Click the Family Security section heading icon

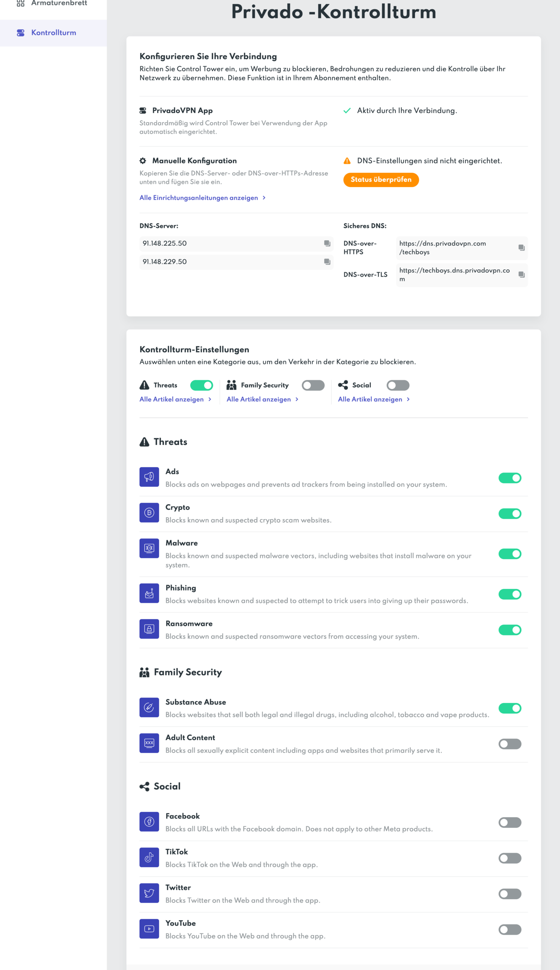144,672
